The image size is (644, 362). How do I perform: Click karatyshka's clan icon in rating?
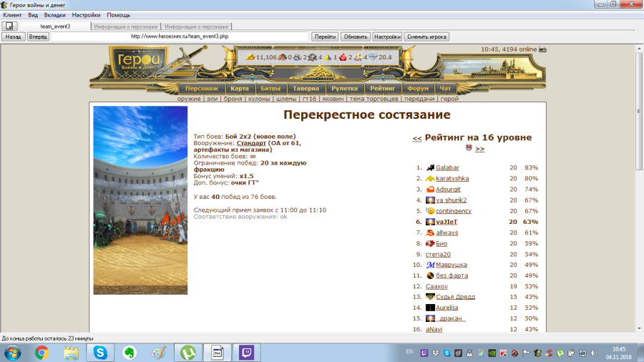pyautogui.click(x=430, y=179)
